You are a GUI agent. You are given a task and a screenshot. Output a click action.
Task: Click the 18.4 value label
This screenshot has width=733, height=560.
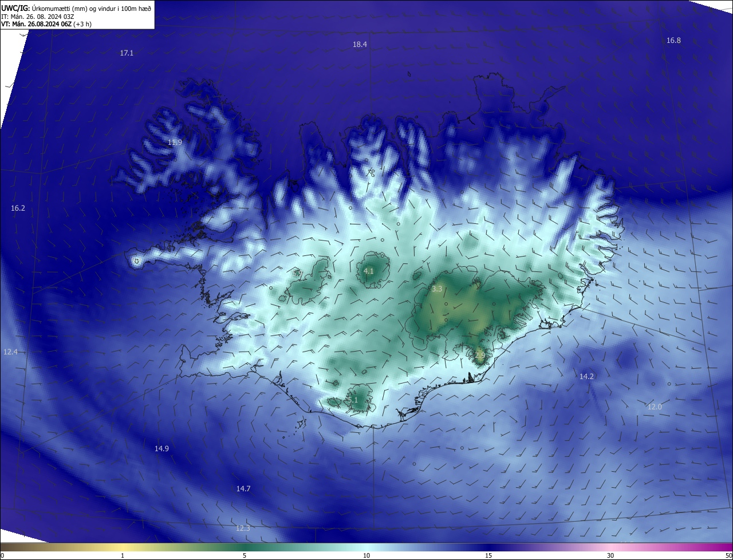(x=360, y=44)
